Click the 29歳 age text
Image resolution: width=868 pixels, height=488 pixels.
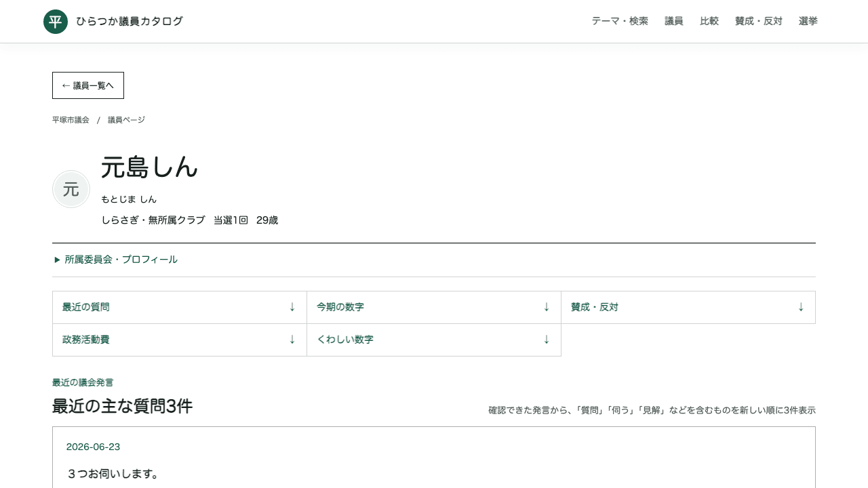[x=267, y=220]
